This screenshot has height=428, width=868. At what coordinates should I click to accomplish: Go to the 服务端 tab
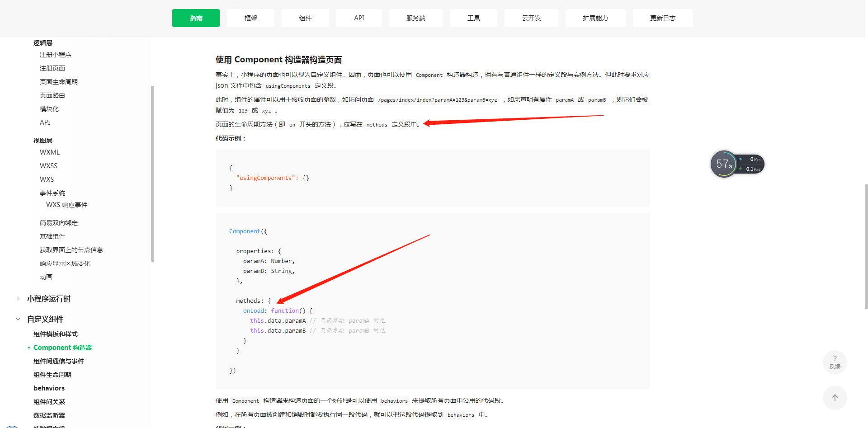coord(415,18)
